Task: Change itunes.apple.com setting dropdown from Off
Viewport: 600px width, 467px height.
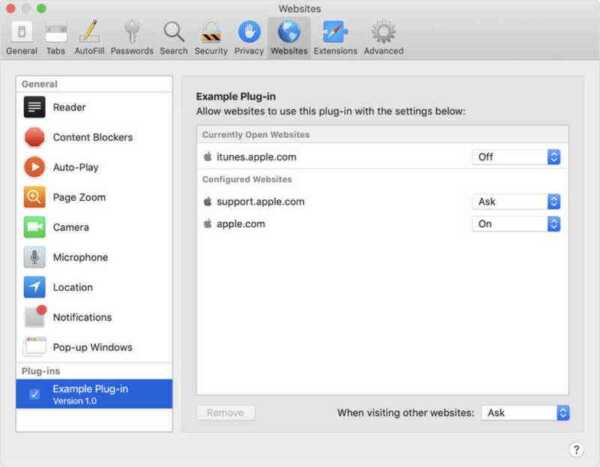Action: pyautogui.click(x=516, y=157)
